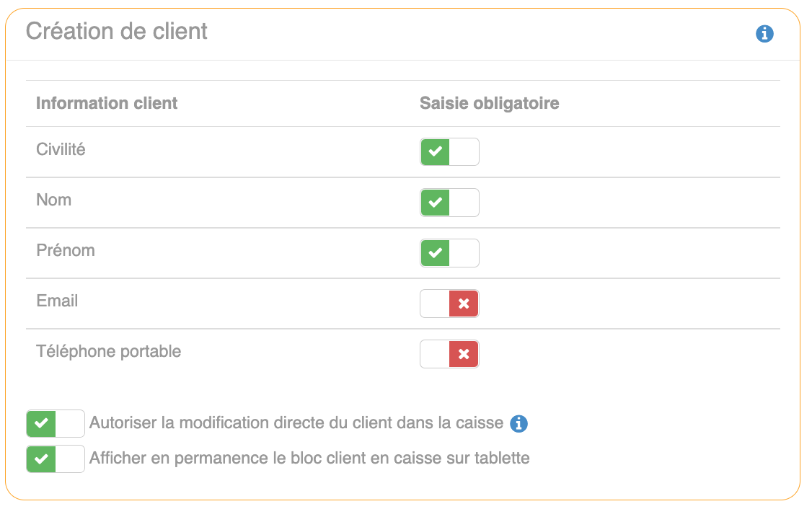
Task: Click the red X for Téléphone portable
Action: [464, 354]
